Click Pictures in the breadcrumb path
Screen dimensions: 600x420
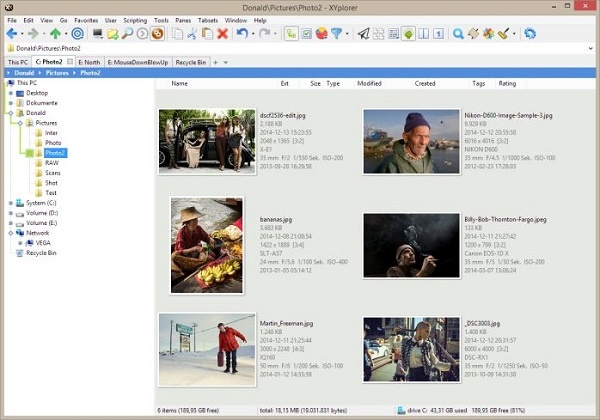point(55,73)
